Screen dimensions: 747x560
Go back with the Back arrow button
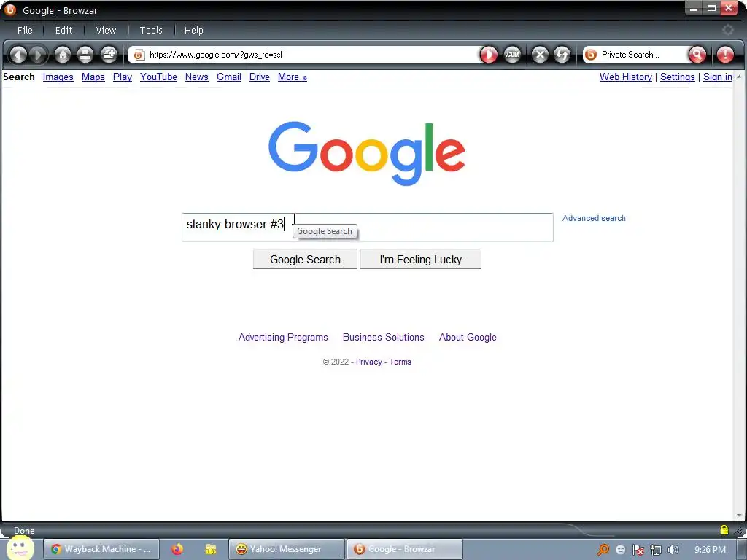[x=18, y=55]
